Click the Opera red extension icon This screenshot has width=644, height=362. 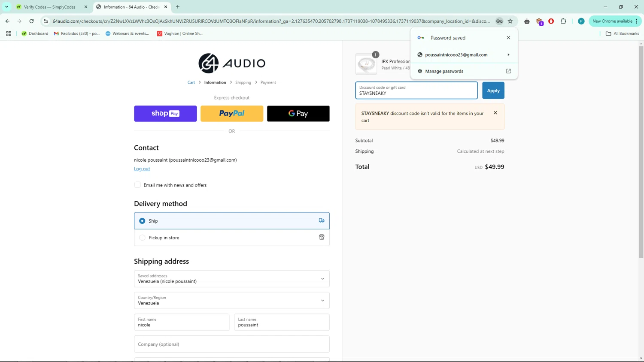click(551, 21)
